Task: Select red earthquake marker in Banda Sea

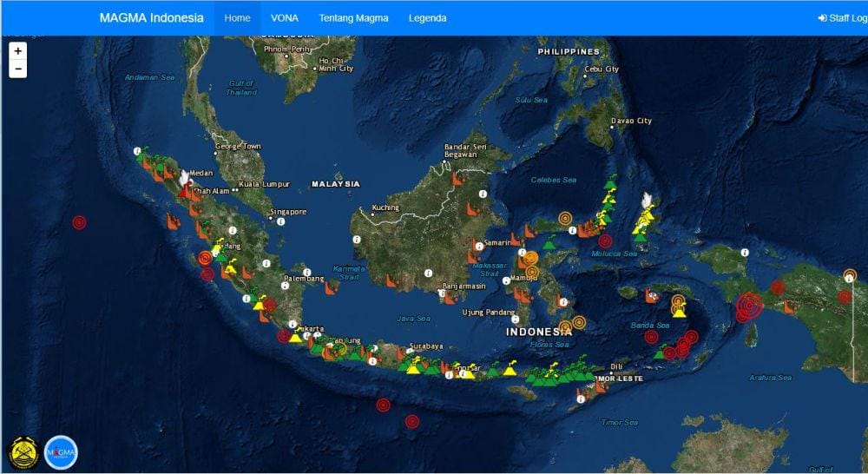Action: [x=652, y=337]
